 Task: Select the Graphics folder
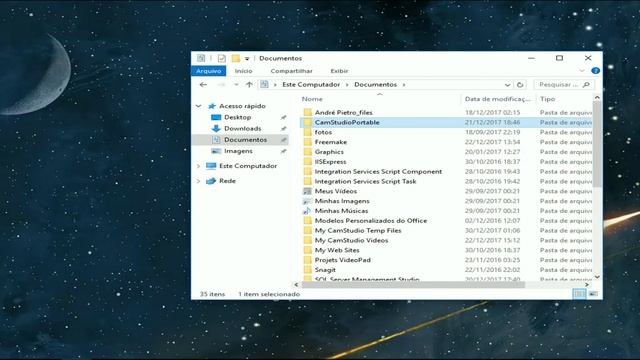click(x=329, y=152)
